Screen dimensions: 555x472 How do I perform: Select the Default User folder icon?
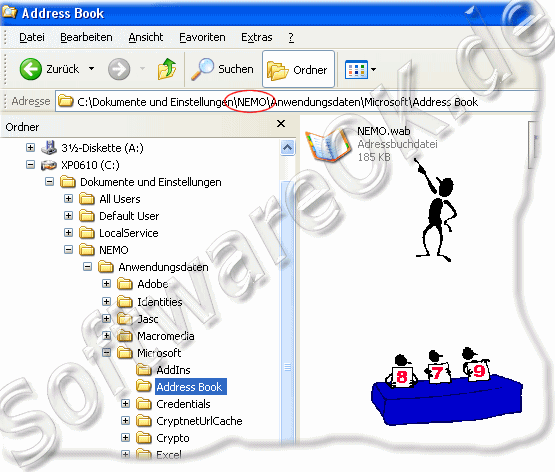click(x=87, y=216)
